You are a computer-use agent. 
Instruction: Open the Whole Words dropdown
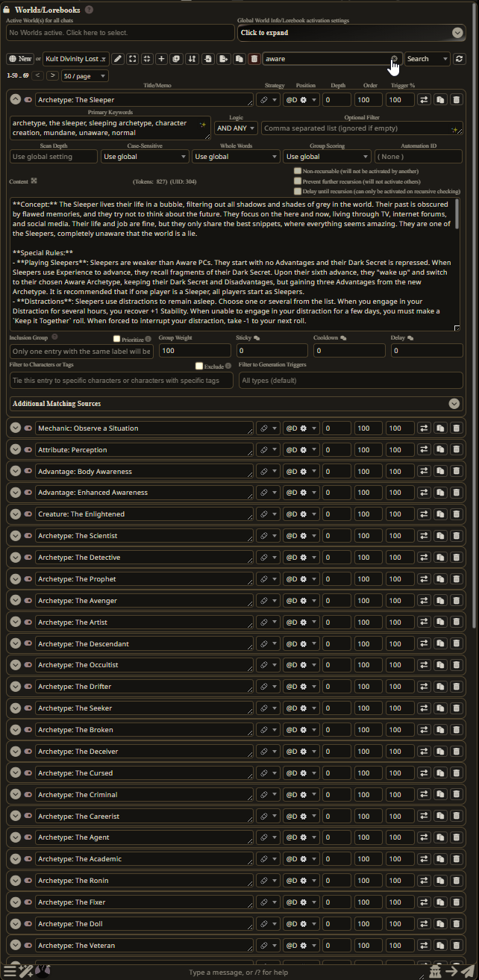(236, 157)
